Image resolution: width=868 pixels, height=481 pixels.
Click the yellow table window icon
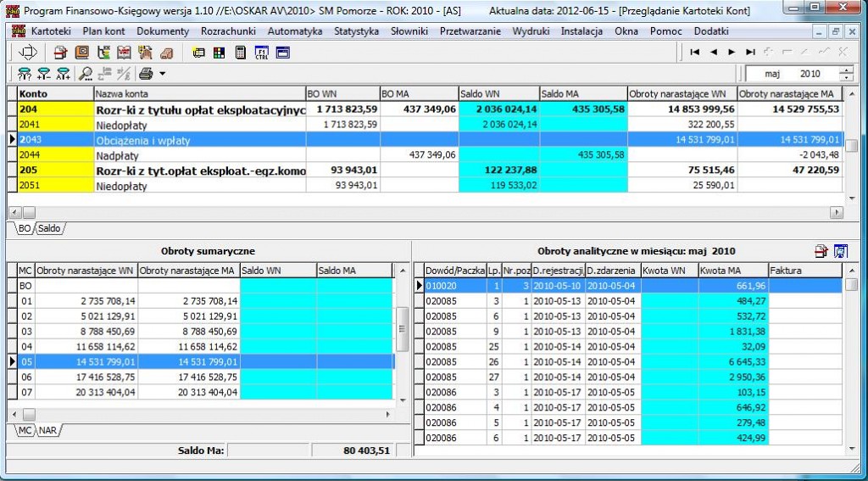198,53
